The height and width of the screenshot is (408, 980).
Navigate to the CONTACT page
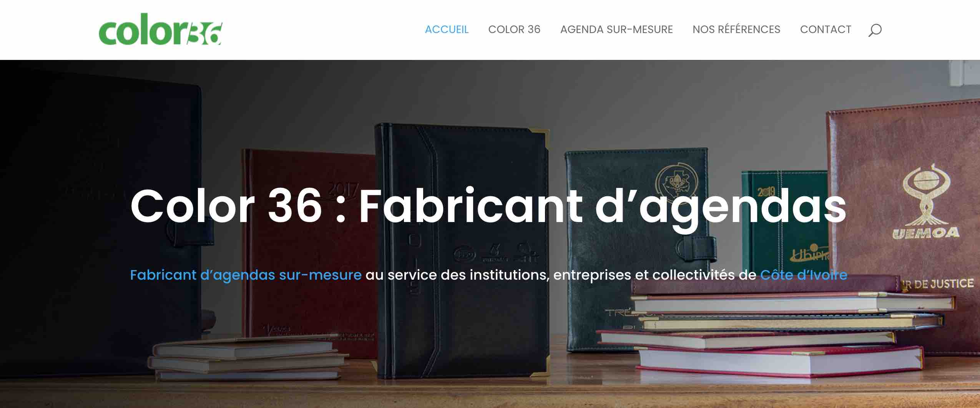click(x=826, y=30)
